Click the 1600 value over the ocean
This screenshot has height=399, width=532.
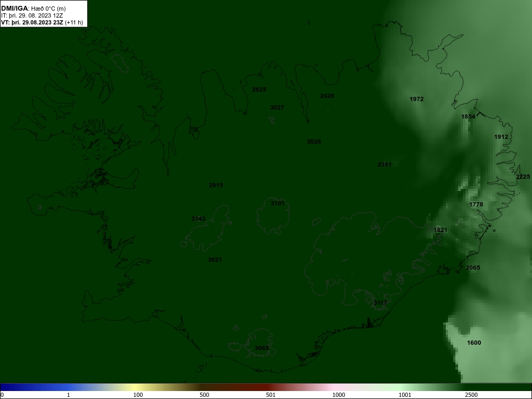[x=474, y=343]
